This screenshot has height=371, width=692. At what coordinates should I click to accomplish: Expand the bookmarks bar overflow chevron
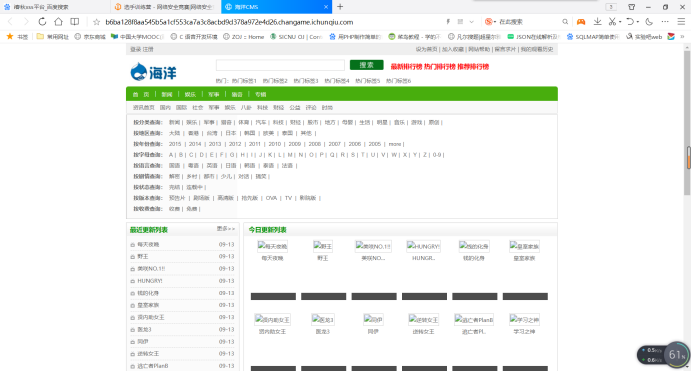[x=682, y=37]
